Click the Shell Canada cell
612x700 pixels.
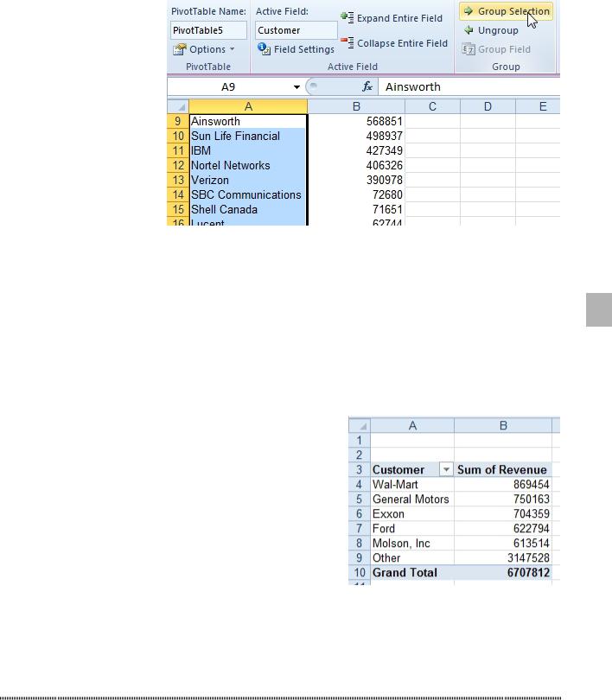(x=248, y=209)
